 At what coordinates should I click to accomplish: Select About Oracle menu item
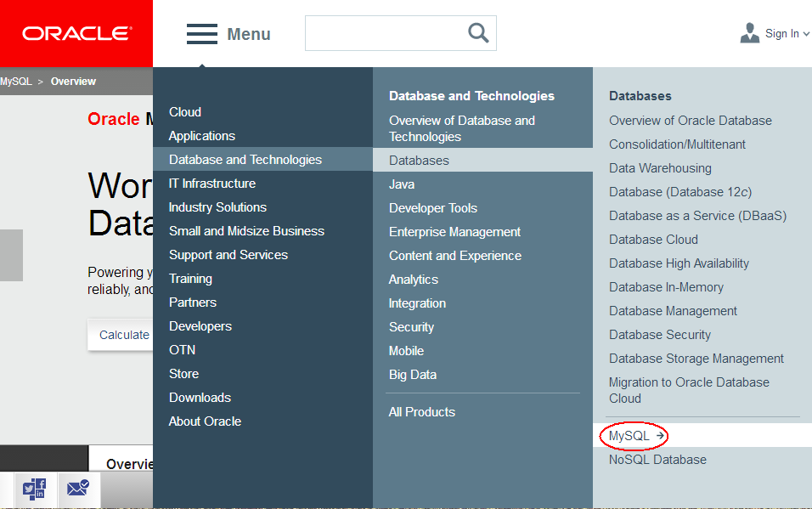point(205,421)
